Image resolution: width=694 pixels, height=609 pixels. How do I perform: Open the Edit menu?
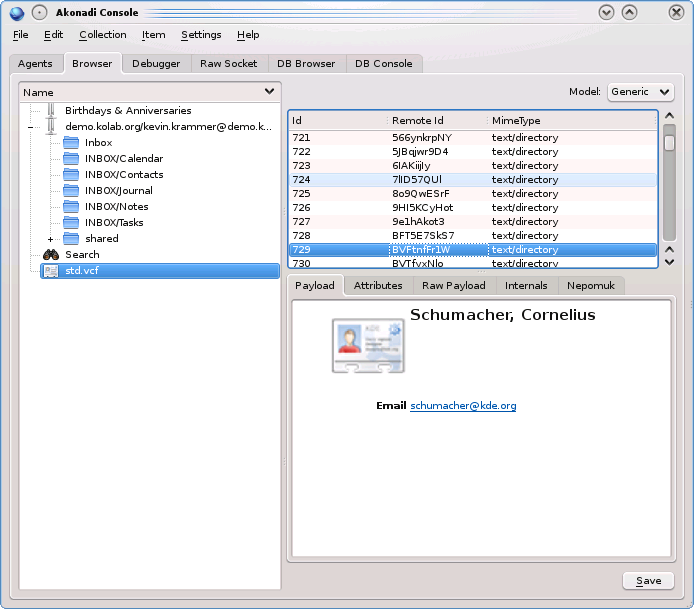pos(54,35)
